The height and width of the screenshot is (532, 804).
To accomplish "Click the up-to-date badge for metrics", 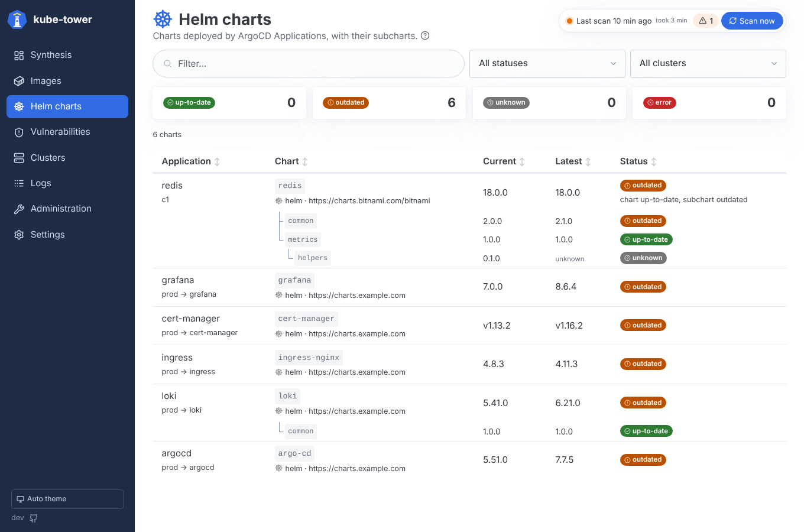I will [646, 239].
